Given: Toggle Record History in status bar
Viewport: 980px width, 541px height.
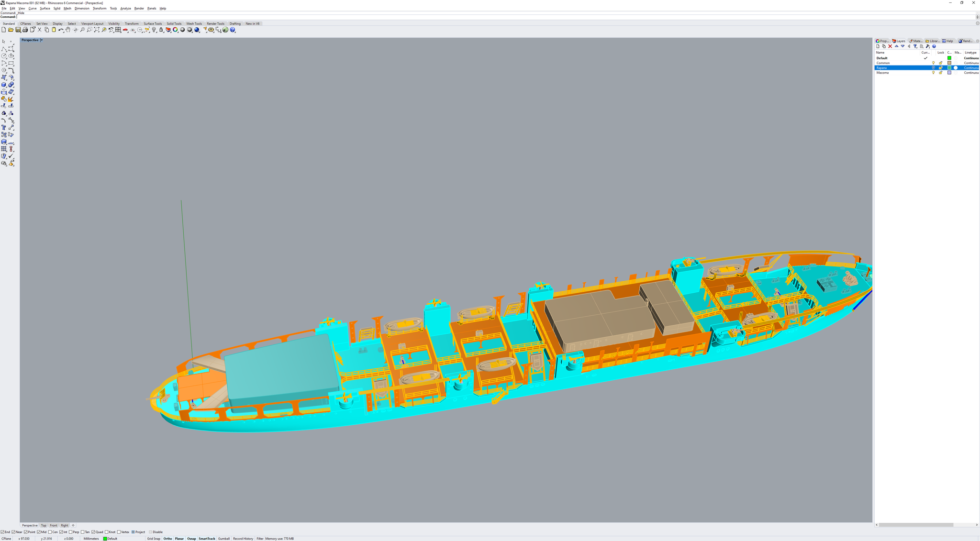Looking at the screenshot, I should tap(243, 539).
